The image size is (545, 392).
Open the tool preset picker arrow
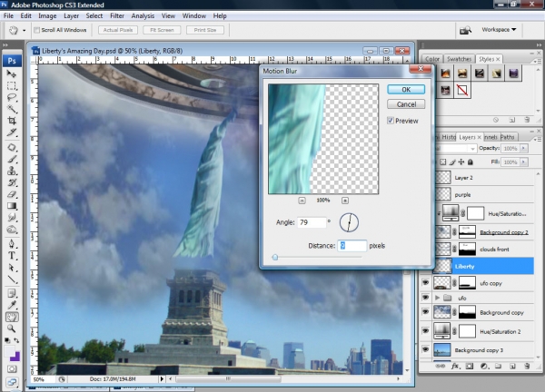24,31
